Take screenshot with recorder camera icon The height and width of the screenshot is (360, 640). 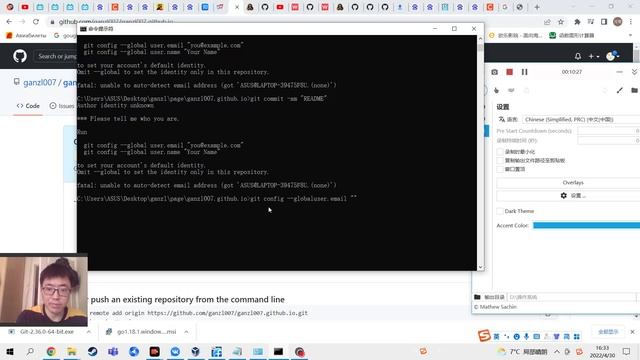494,72
